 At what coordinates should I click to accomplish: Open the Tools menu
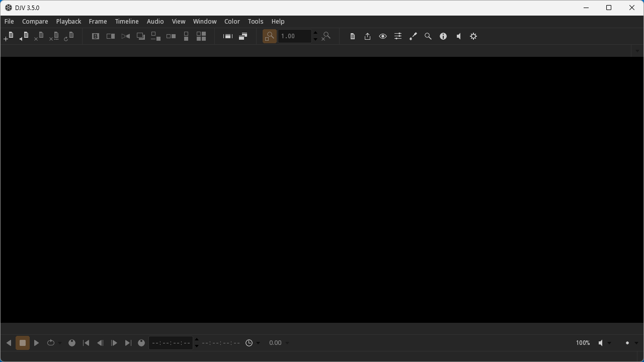click(256, 22)
